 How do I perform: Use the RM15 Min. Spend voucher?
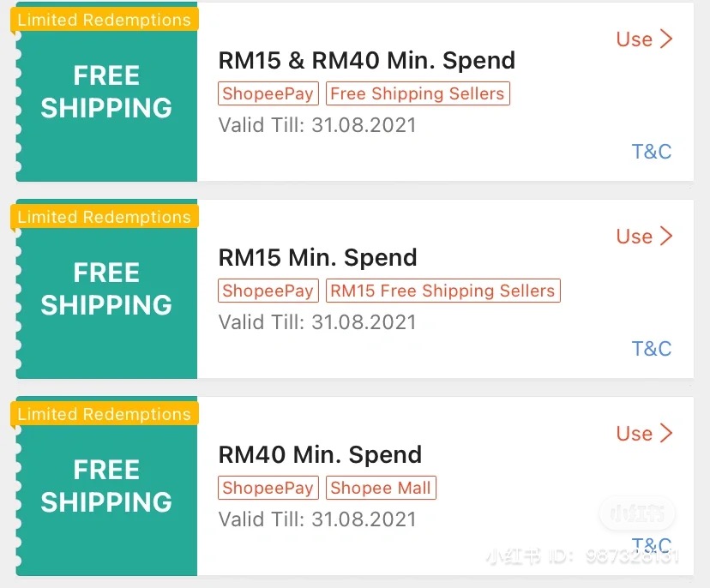coord(644,237)
